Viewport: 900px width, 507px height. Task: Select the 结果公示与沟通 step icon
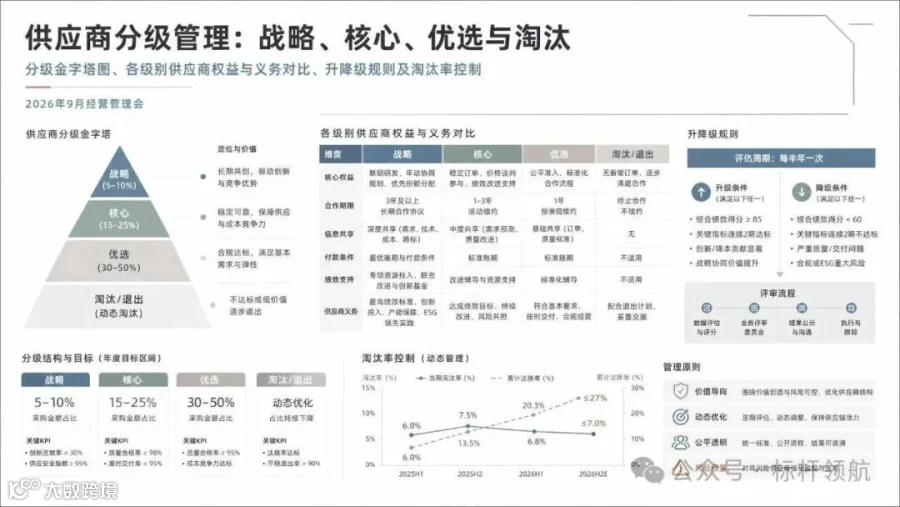point(802,308)
